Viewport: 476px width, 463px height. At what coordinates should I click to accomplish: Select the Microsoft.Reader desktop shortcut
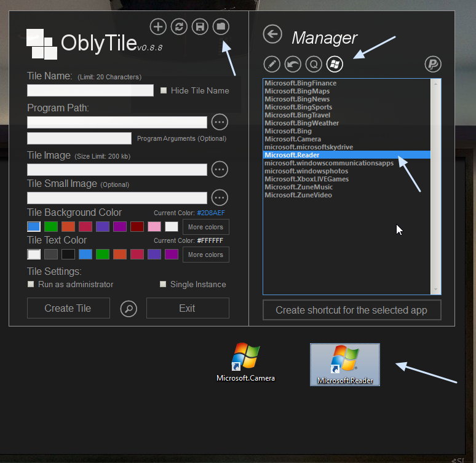pos(345,365)
